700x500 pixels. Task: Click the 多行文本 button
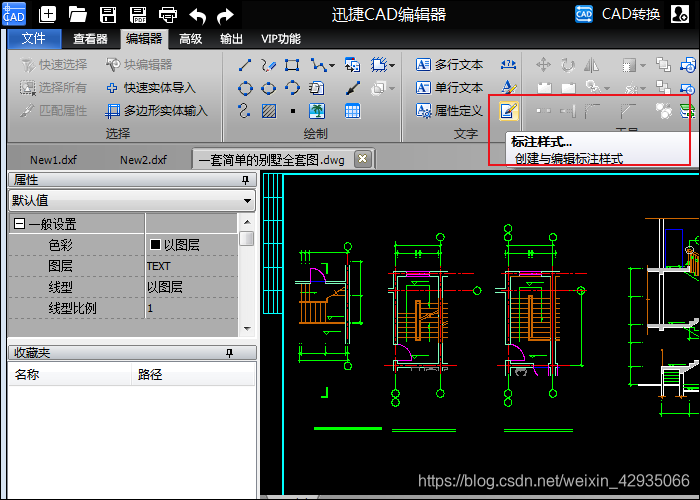coord(449,65)
